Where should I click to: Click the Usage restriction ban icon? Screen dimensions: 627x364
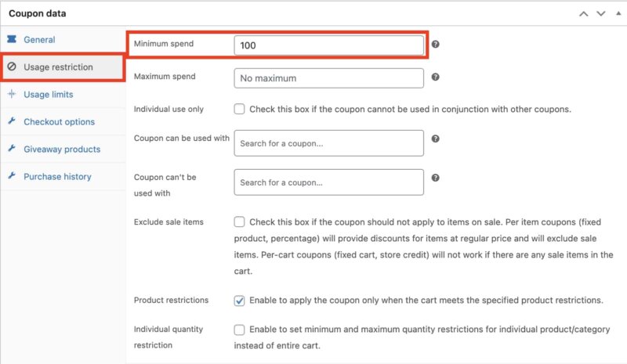12,67
